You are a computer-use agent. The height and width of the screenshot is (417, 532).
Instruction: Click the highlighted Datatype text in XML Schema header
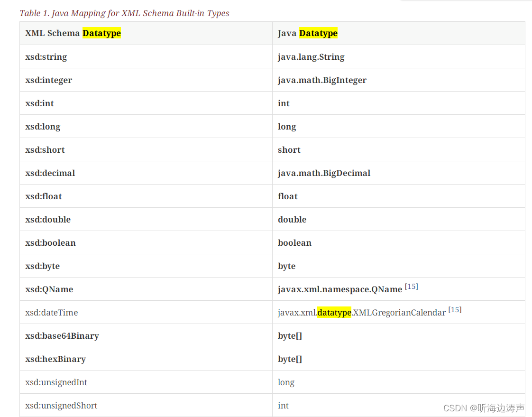[x=101, y=33]
